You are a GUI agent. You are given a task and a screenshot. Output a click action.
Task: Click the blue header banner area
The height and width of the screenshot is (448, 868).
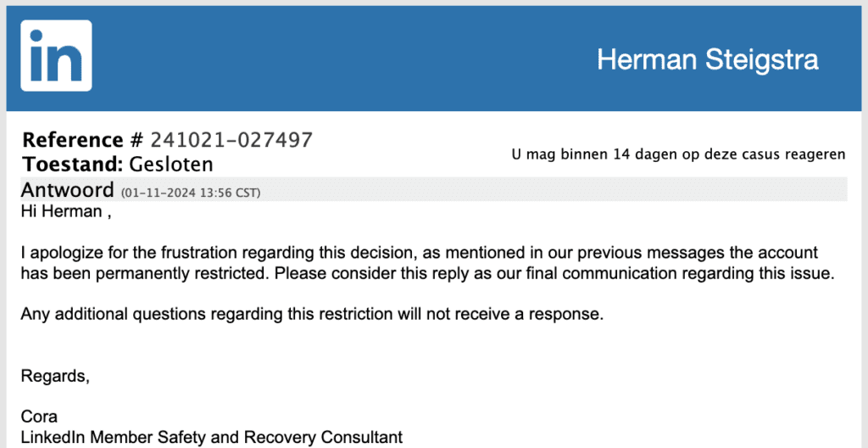(434, 59)
